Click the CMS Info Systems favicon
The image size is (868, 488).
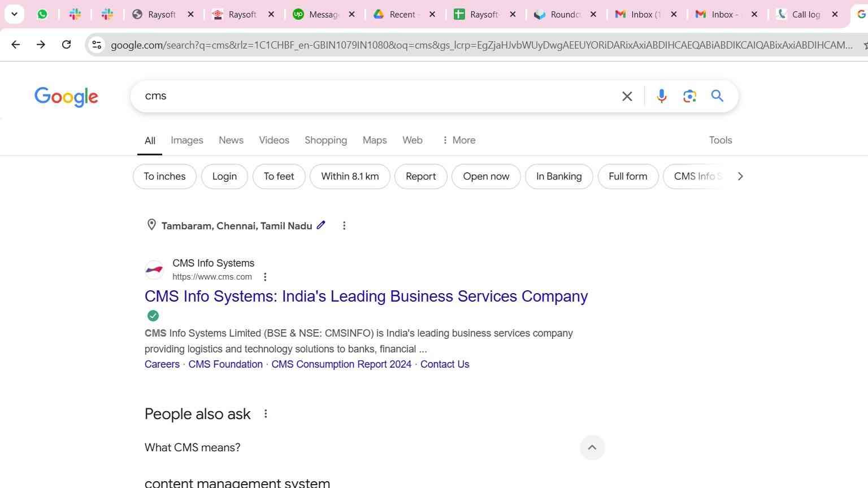pyautogui.click(x=154, y=270)
